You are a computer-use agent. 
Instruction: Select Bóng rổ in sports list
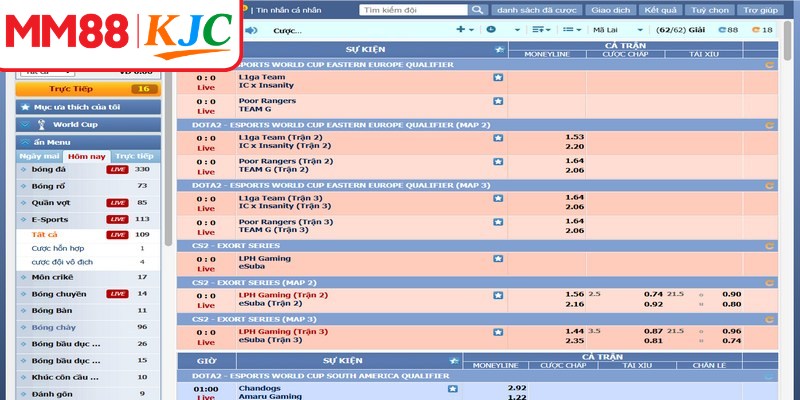[x=48, y=186]
